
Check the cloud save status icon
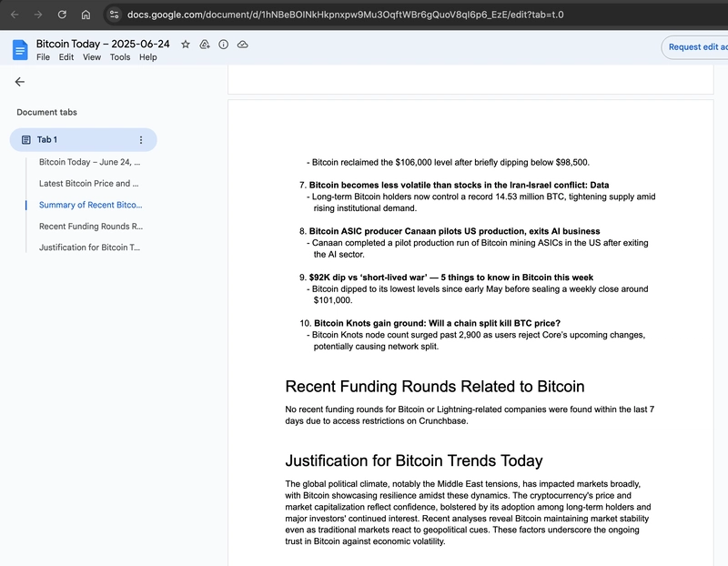[242, 45]
